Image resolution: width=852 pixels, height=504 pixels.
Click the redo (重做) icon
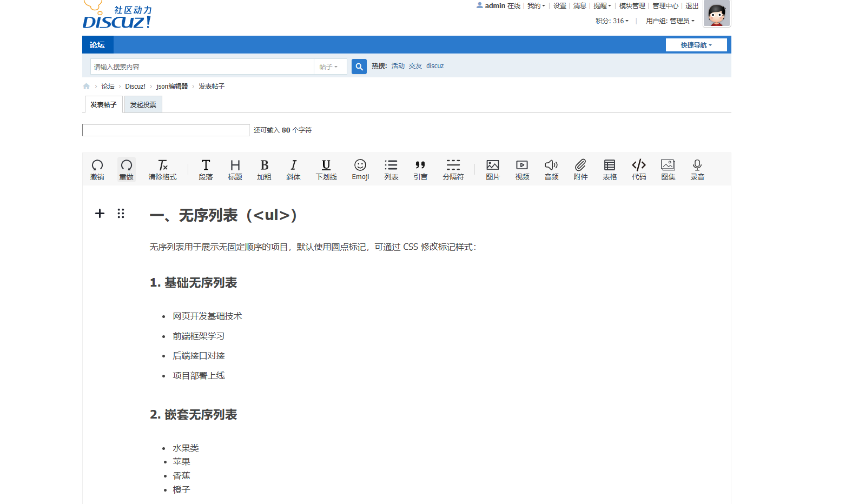pos(127,169)
